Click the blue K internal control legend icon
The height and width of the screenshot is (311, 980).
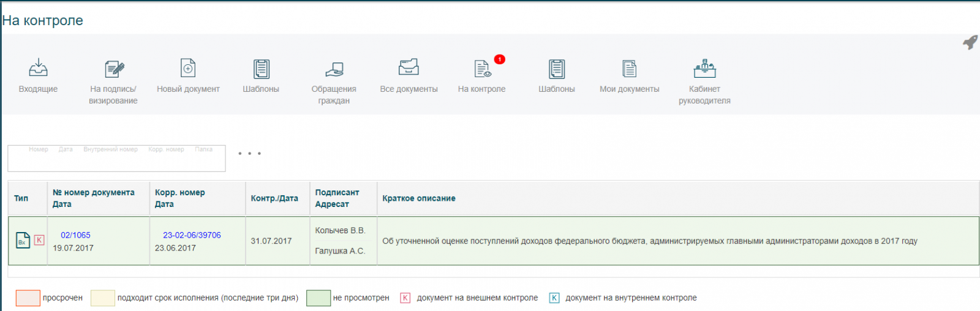(554, 298)
